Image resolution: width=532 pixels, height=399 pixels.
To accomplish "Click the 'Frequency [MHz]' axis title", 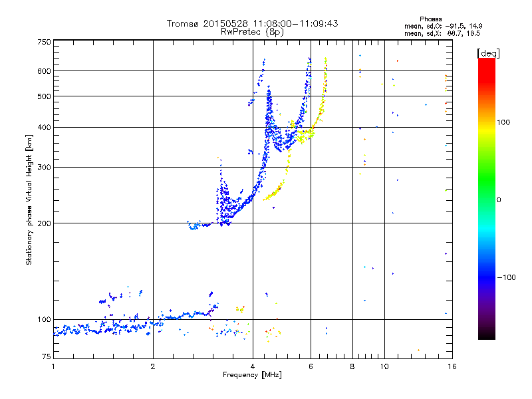I will (x=252, y=375).
